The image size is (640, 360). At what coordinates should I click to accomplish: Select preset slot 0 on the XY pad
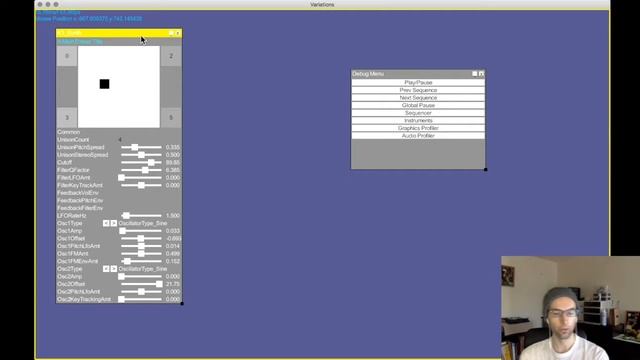tap(67, 56)
